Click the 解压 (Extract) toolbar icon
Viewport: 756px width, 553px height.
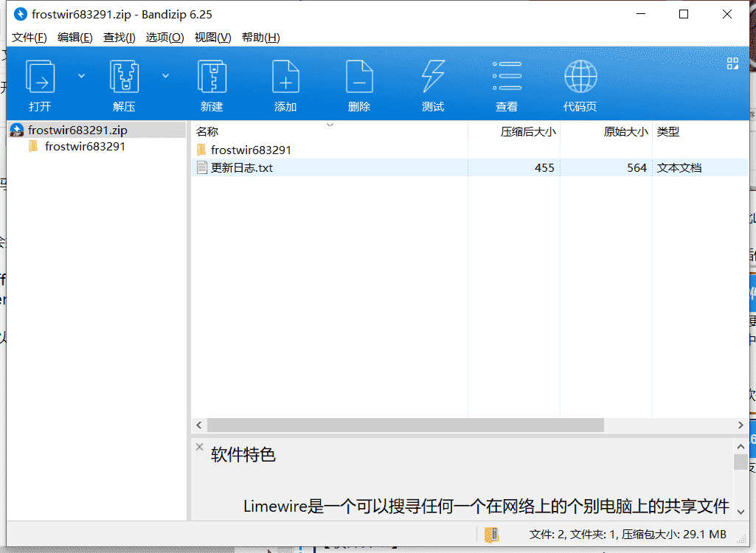[x=125, y=77]
